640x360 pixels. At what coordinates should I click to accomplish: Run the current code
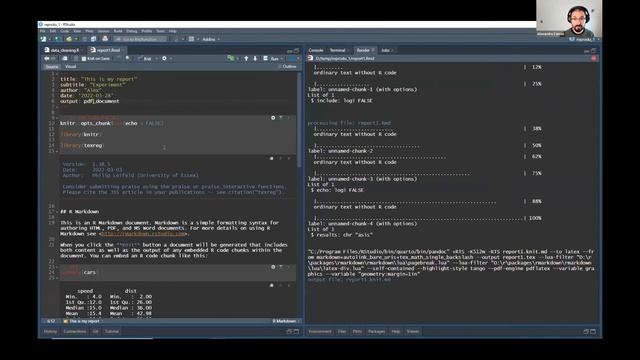coord(272,59)
